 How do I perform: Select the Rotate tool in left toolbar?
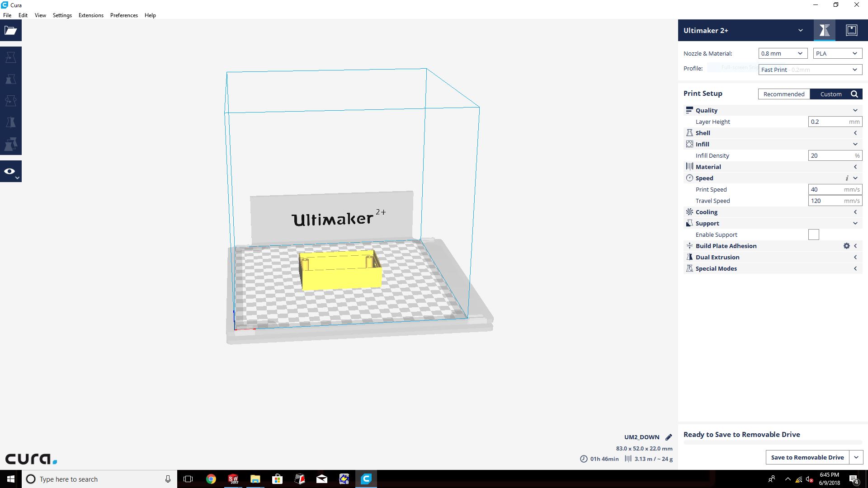pos(11,101)
